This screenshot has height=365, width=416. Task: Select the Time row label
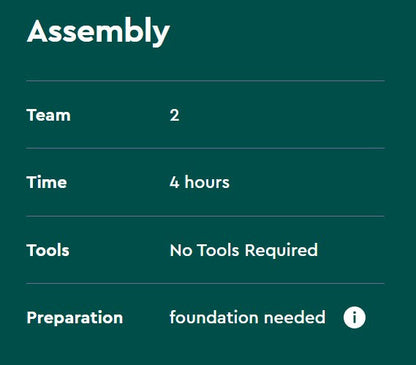click(x=47, y=182)
